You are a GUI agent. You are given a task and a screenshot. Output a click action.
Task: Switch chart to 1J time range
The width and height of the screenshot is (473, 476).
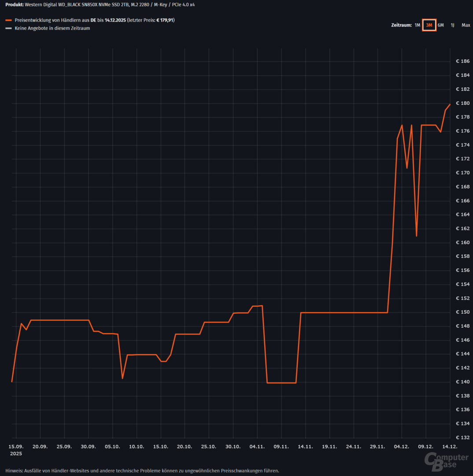[452, 25]
